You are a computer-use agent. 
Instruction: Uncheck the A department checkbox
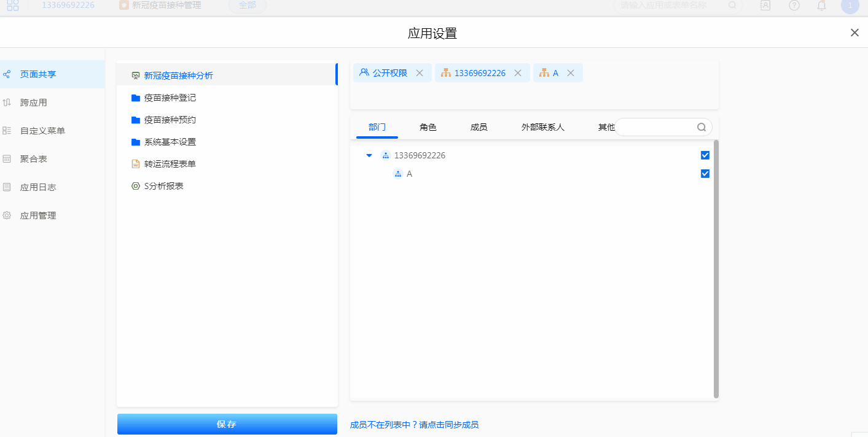(705, 174)
